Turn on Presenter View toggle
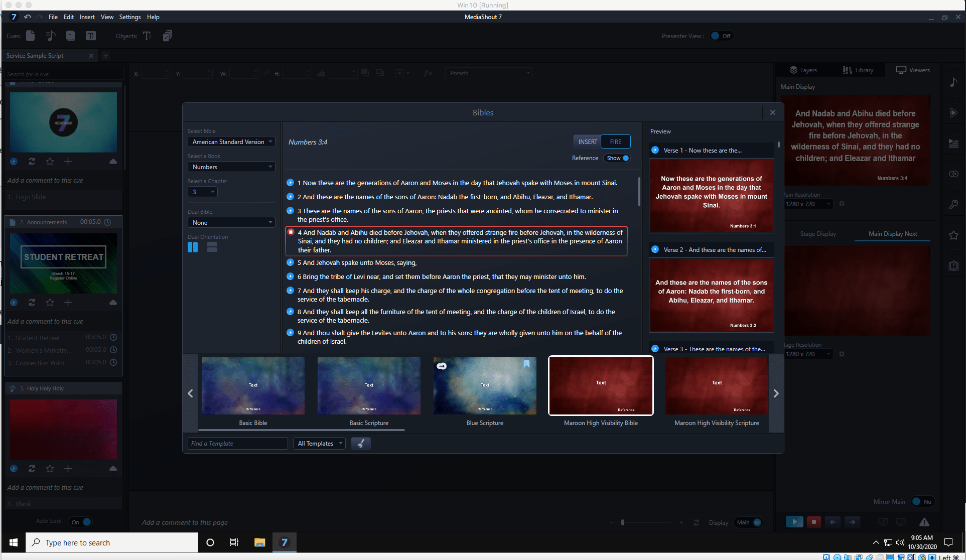966x560 pixels. coord(721,36)
